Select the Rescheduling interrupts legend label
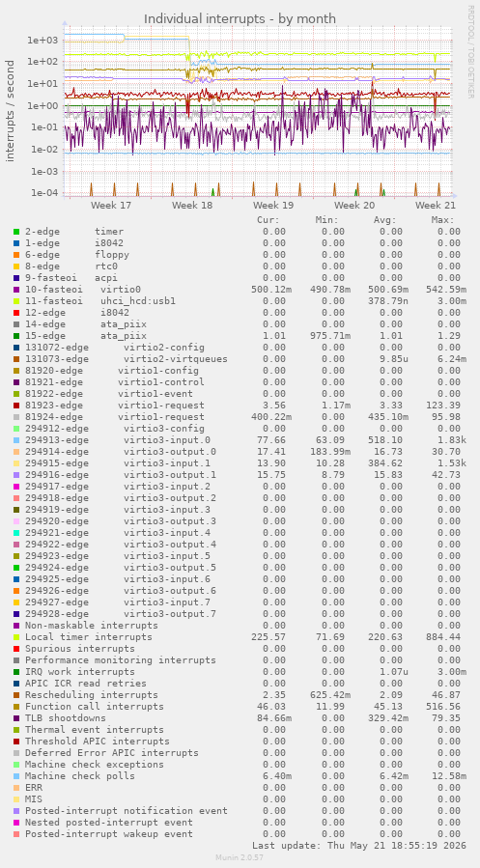480x868 pixels. point(92,695)
